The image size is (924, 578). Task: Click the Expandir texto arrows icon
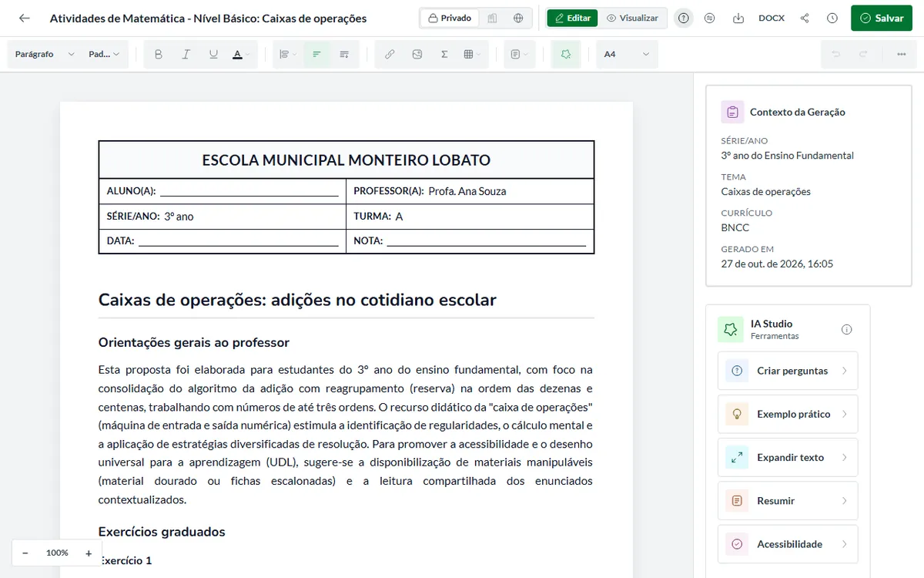coord(737,457)
